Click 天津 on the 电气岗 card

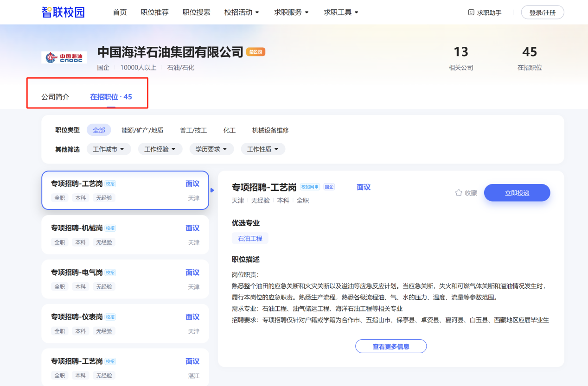(194, 287)
